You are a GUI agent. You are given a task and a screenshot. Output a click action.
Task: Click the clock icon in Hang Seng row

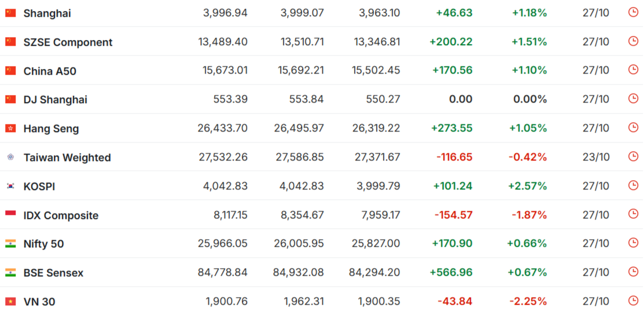(x=633, y=127)
